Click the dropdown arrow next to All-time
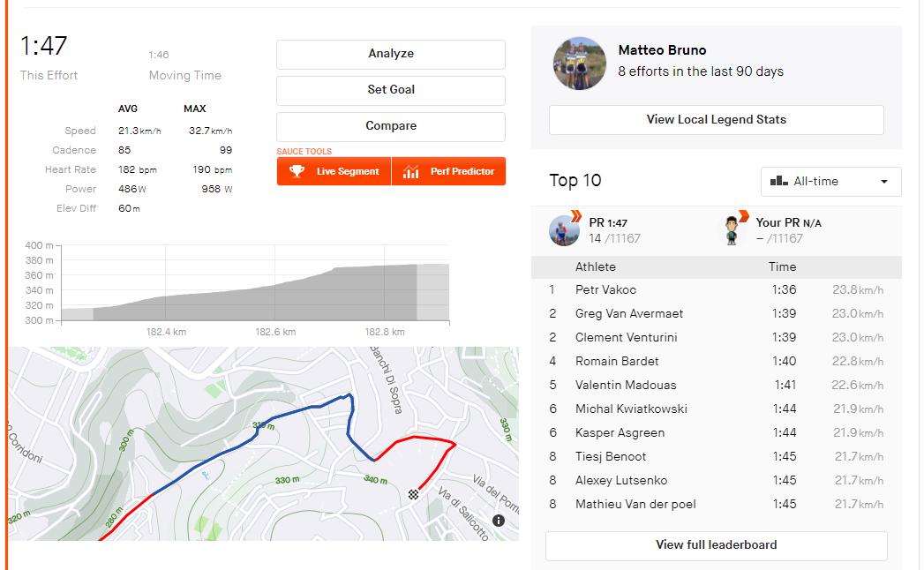Viewport: 924px width, 570px height. click(884, 182)
